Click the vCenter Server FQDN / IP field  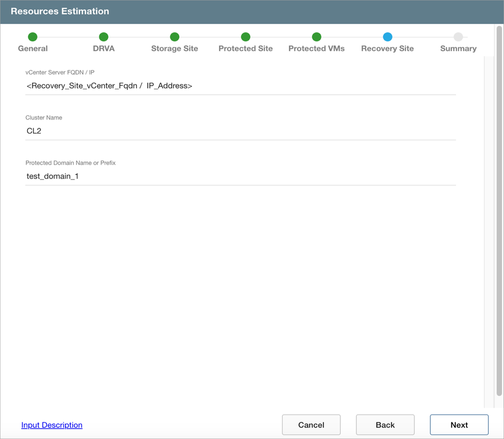[x=240, y=86]
